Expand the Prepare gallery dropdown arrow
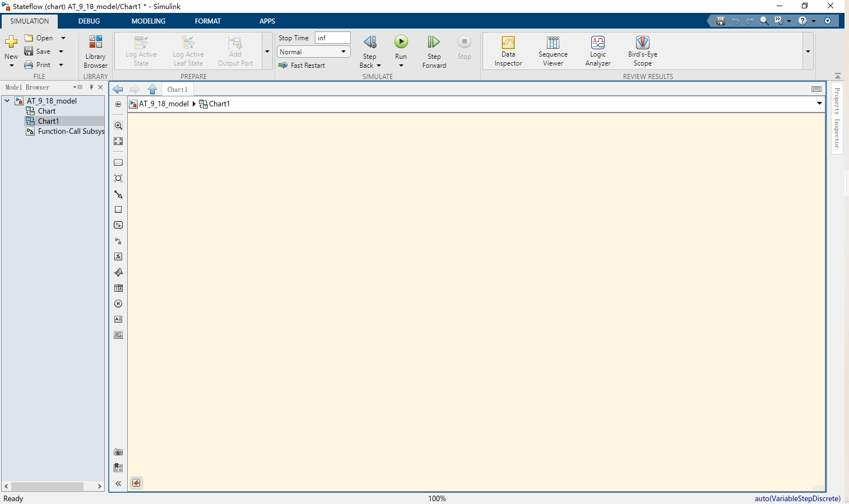Screen dimensions: 849x504 click(x=267, y=51)
